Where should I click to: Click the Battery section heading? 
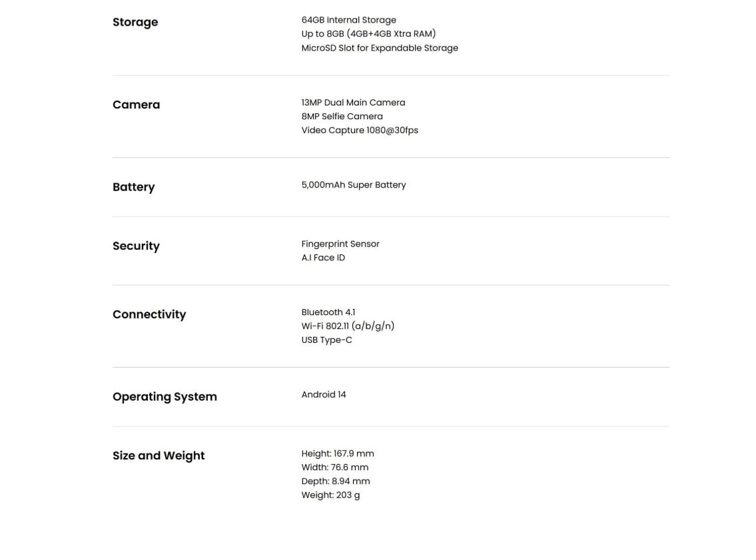click(x=133, y=187)
